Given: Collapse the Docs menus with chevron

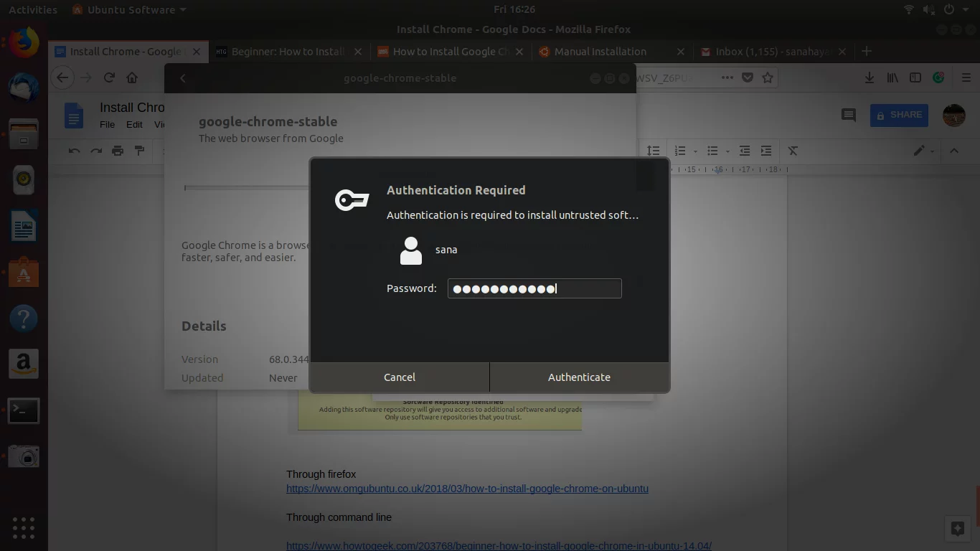Looking at the screenshot, I should pos(954,151).
